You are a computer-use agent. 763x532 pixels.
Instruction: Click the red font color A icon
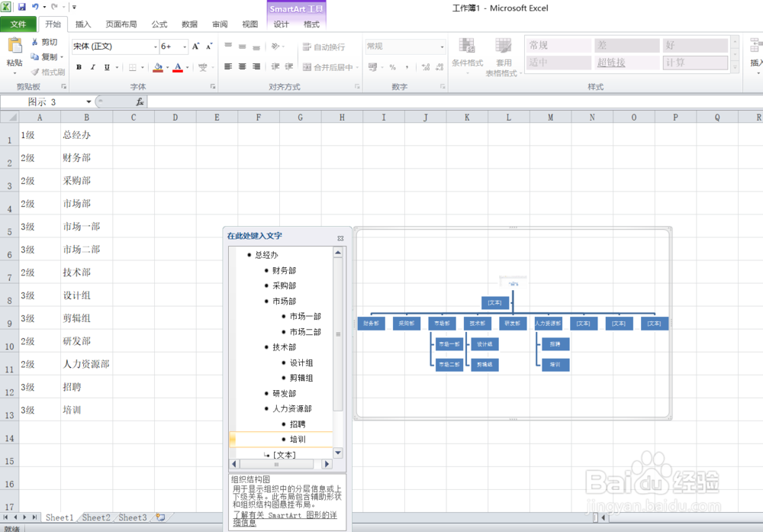(x=178, y=67)
